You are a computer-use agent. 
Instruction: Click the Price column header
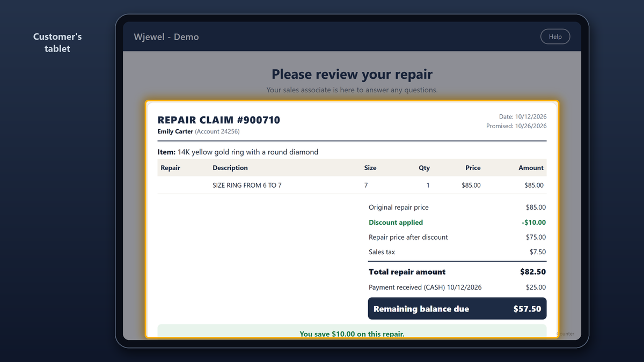[x=473, y=168]
